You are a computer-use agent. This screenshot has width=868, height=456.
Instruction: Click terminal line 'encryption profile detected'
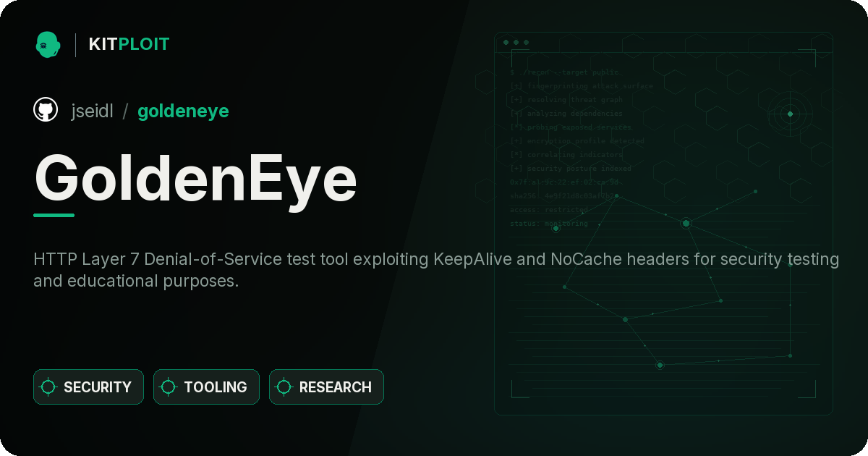point(577,141)
